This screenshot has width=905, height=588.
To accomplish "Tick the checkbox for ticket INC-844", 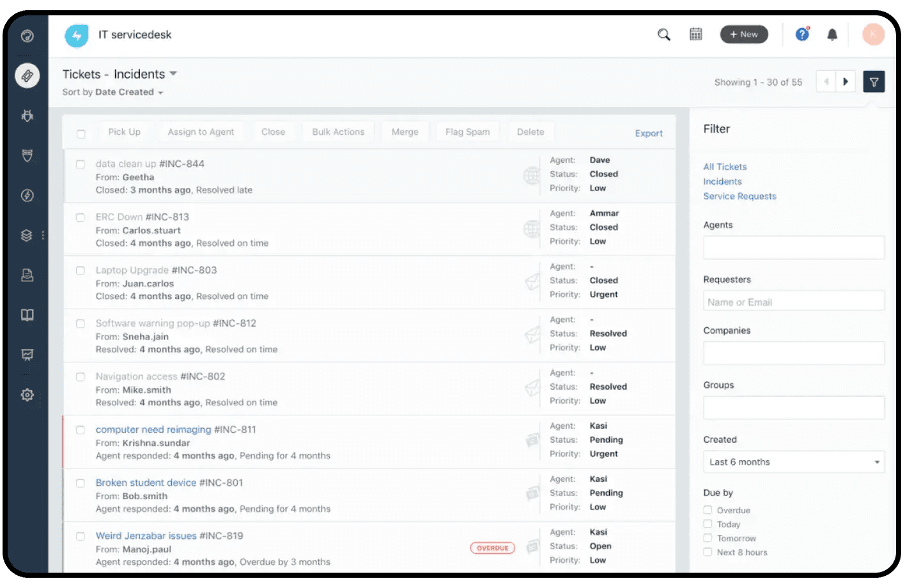I will point(81,164).
